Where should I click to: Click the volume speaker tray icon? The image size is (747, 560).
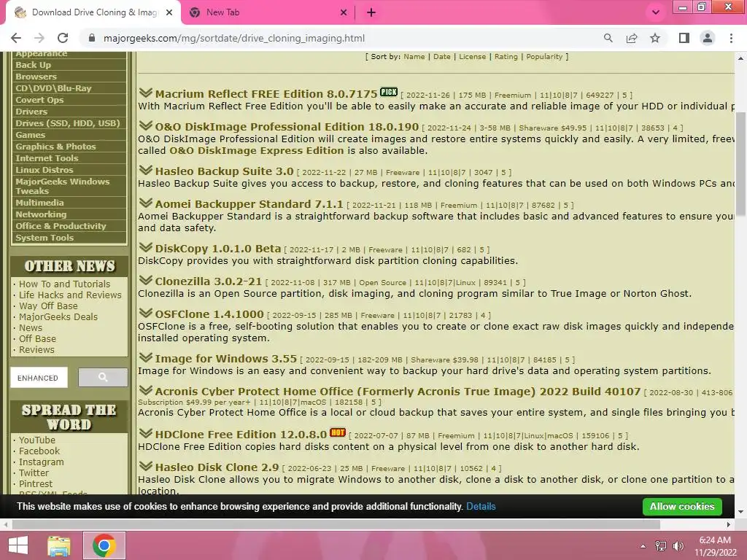[x=678, y=545]
